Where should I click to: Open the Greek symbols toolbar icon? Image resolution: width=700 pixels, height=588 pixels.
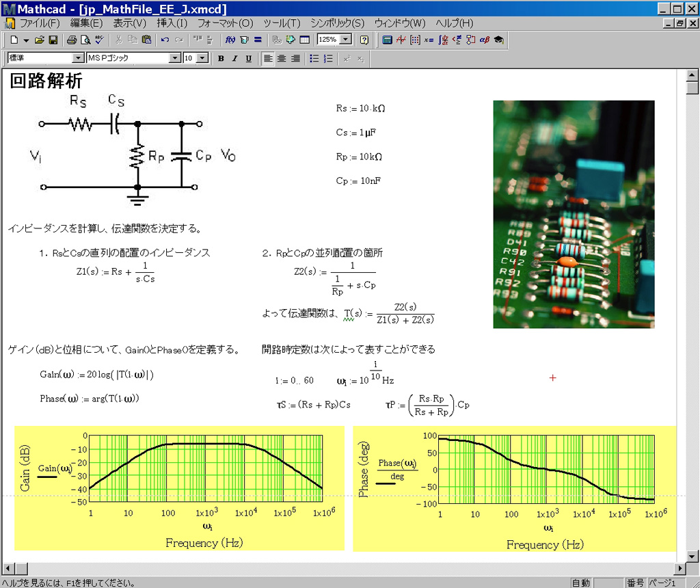click(485, 40)
